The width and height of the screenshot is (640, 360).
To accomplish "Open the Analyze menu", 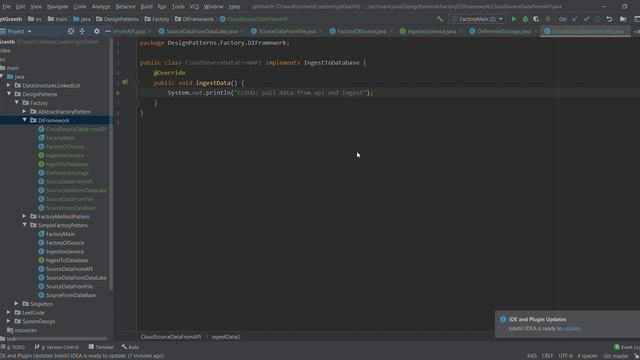I will click(101, 7).
